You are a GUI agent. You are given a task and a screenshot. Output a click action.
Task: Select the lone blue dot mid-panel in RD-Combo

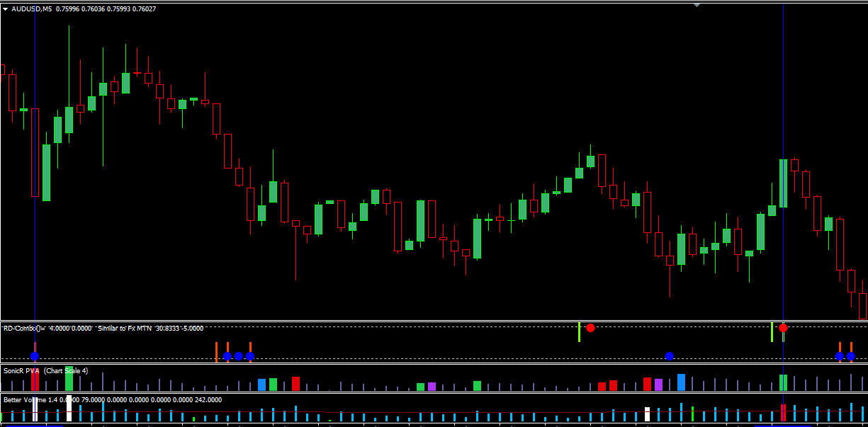[x=670, y=356]
